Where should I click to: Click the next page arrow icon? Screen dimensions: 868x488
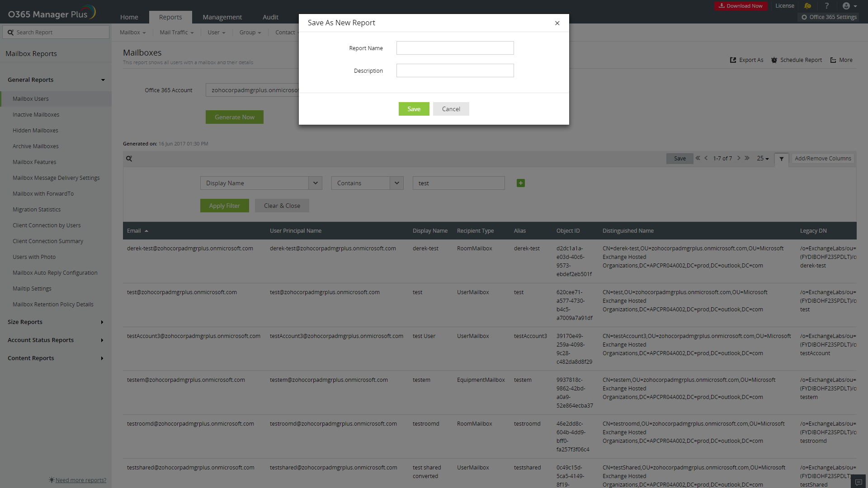pyautogui.click(x=739, y=158)
